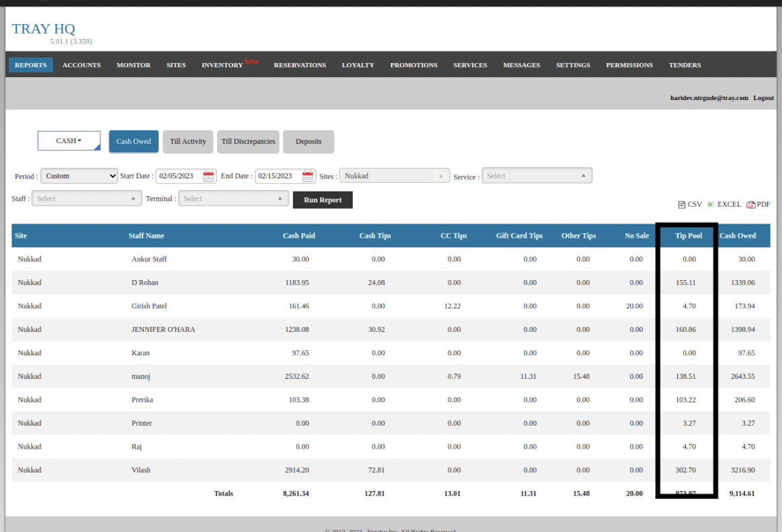This screenshot has height=532, width=782.
Task: Click Vilash's Cash Owed value 3216.90
Action: tap(742, 470)
